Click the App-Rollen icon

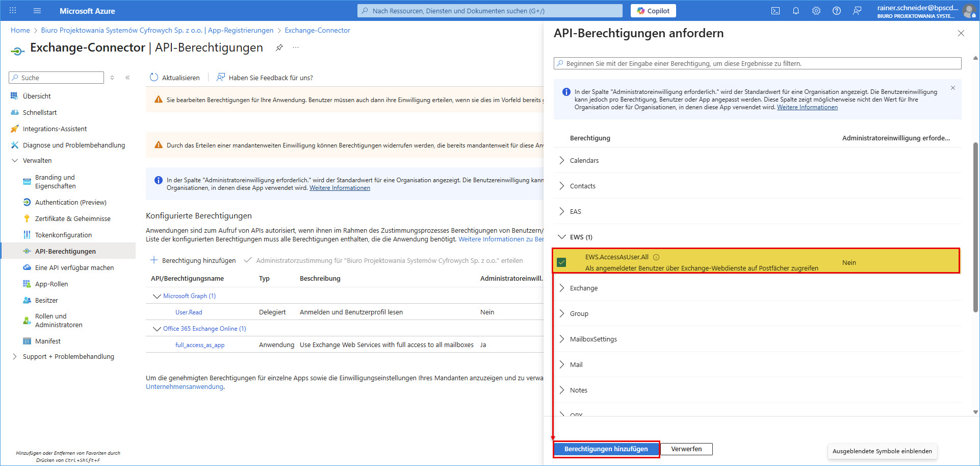pyautogui.click(x=27, y=284)
